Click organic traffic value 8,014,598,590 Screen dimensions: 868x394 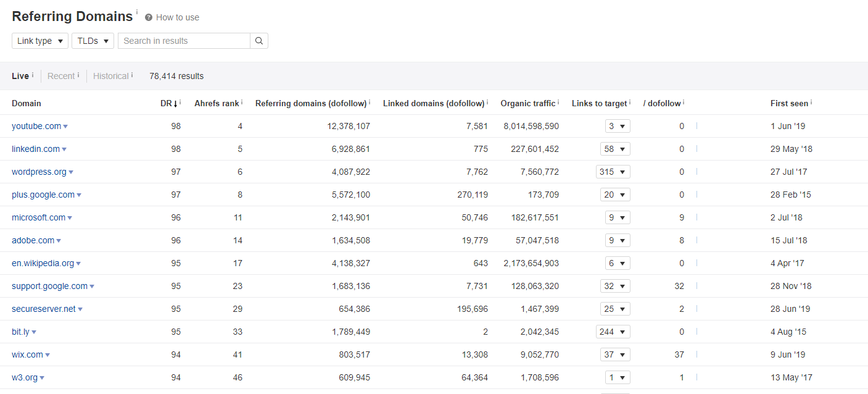tap(531, 126)
